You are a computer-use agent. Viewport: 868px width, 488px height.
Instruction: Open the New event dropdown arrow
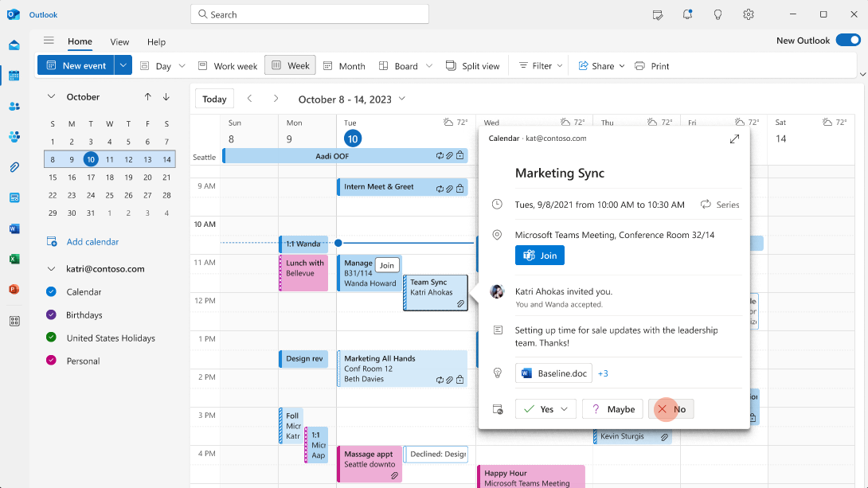click(x=123, y=66)
